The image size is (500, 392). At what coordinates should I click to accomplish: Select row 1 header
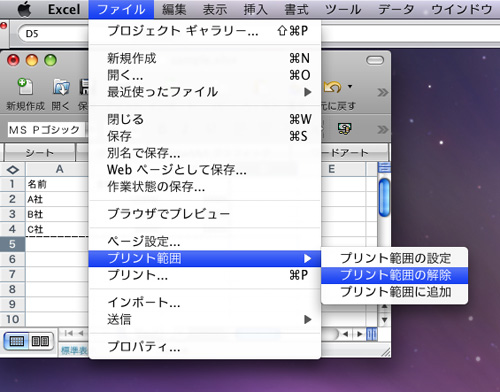tap(12, 184)
